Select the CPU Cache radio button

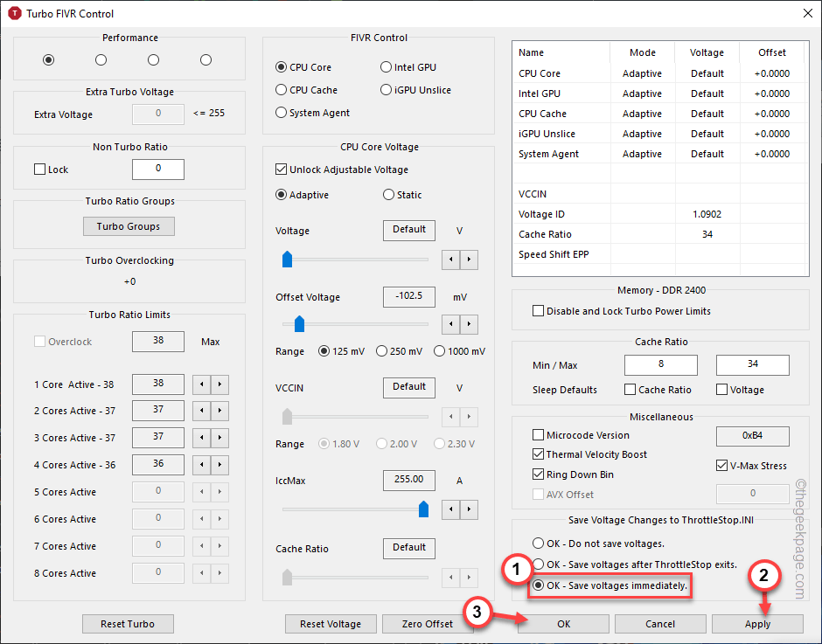click(x=282, y=90)
